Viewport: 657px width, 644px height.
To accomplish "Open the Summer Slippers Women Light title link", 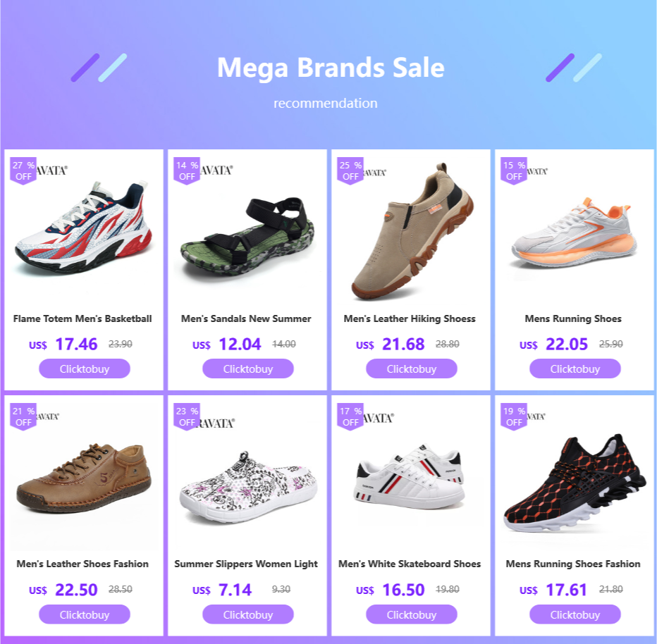I will point(246,564).
